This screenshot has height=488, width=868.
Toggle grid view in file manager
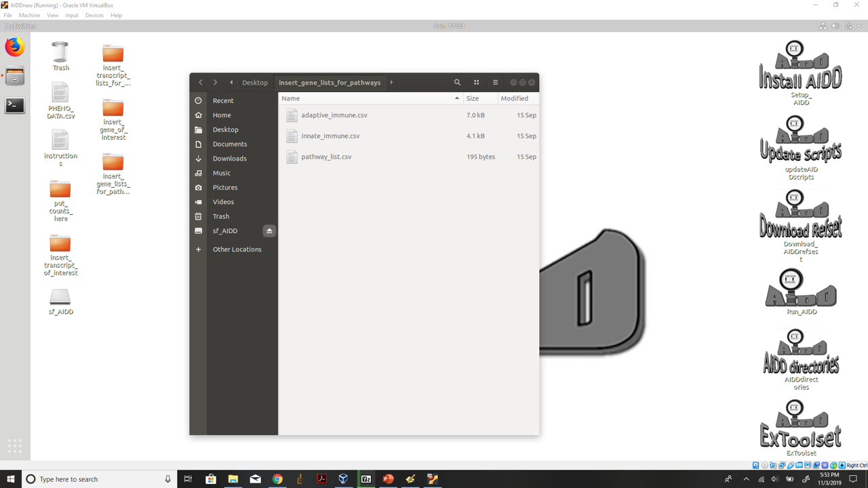476,82
